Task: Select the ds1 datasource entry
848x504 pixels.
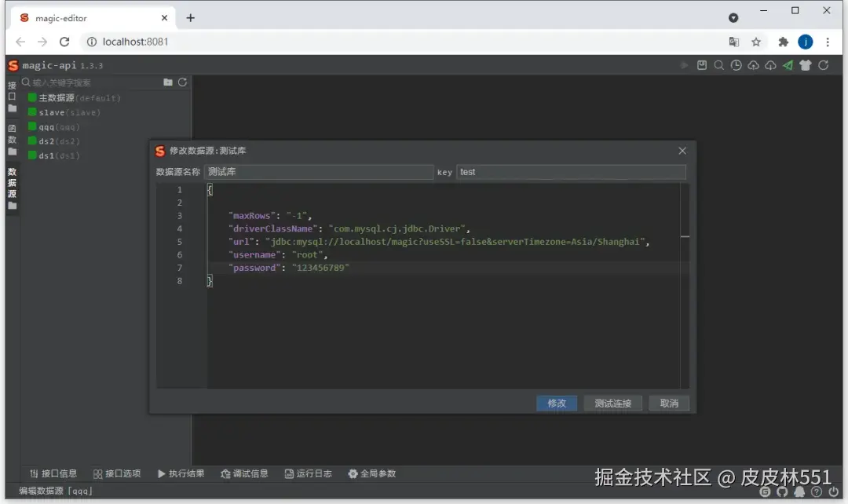Action: coord(49,155)
